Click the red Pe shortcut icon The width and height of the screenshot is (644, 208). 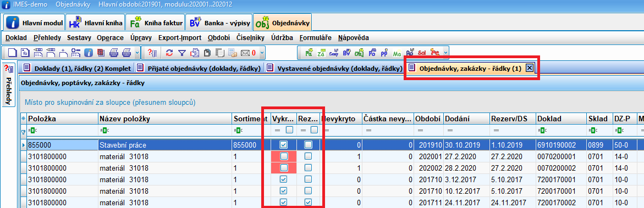coord(434,53)
